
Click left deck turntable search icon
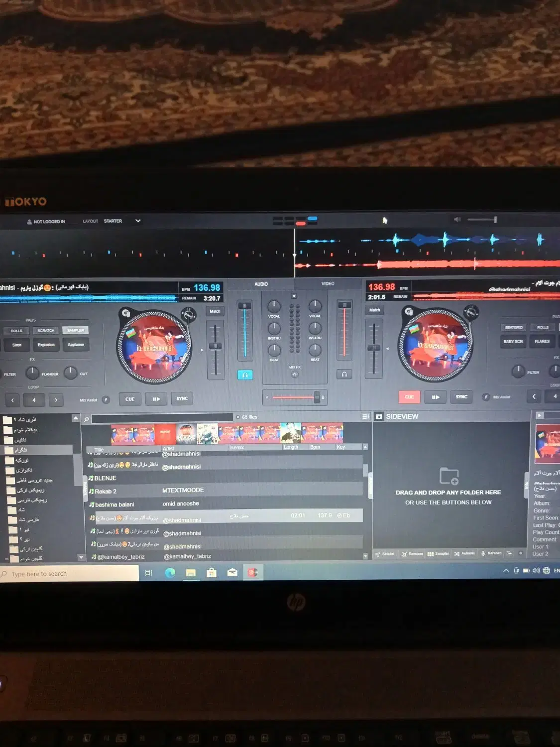coord(126,313)
